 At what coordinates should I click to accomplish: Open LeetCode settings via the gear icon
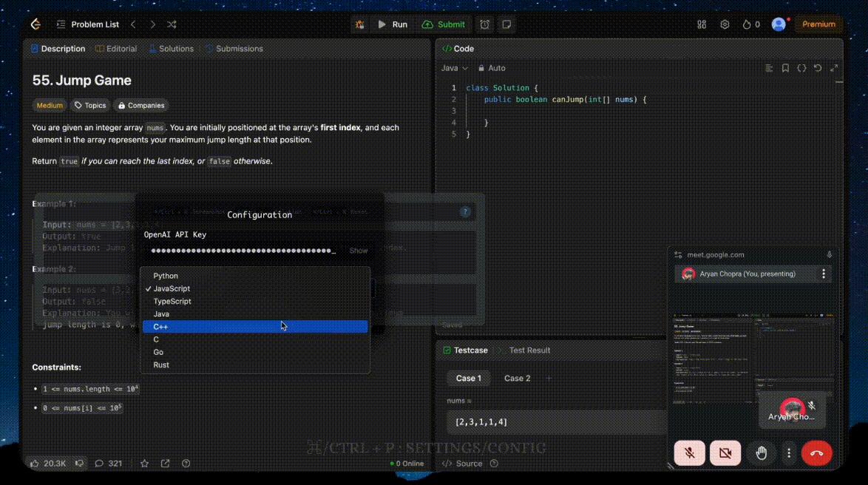[x=725, y=24]
